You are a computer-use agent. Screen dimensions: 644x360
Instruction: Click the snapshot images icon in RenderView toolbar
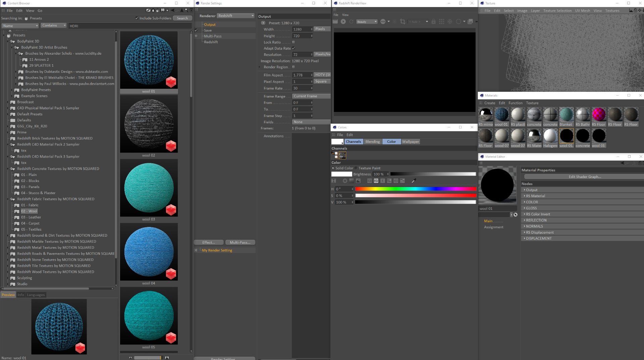coord(470,21)
